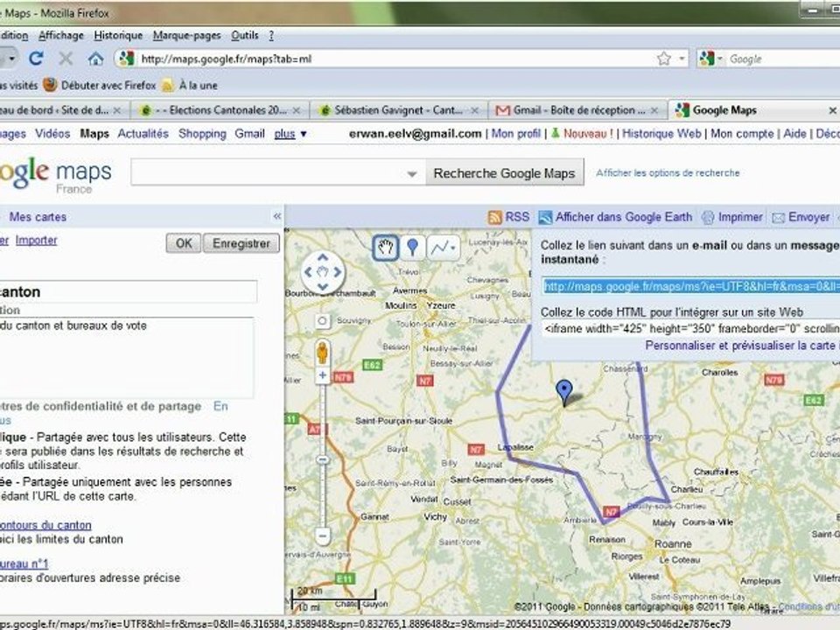Click the zoom slider handle on map

pos(323,459)
